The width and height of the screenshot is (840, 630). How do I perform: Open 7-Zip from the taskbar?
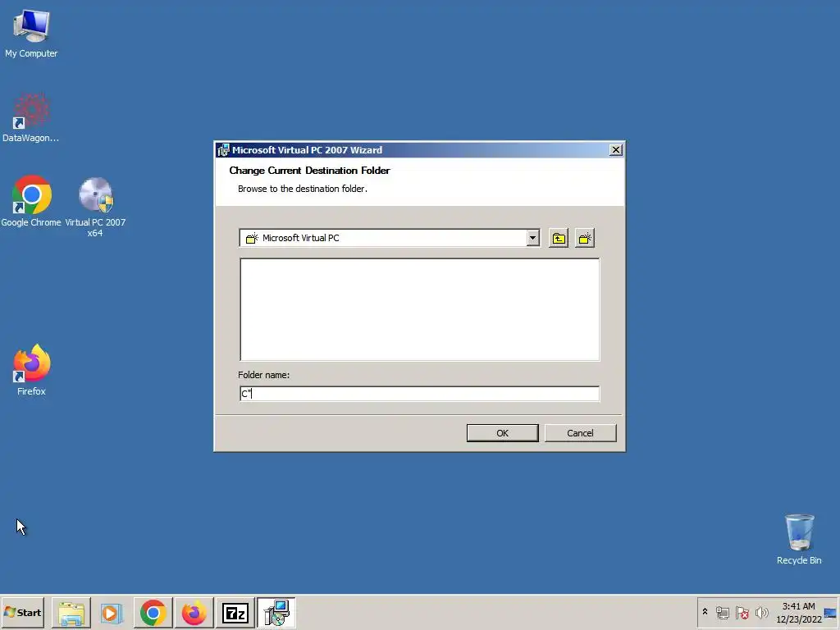point(235,612)
